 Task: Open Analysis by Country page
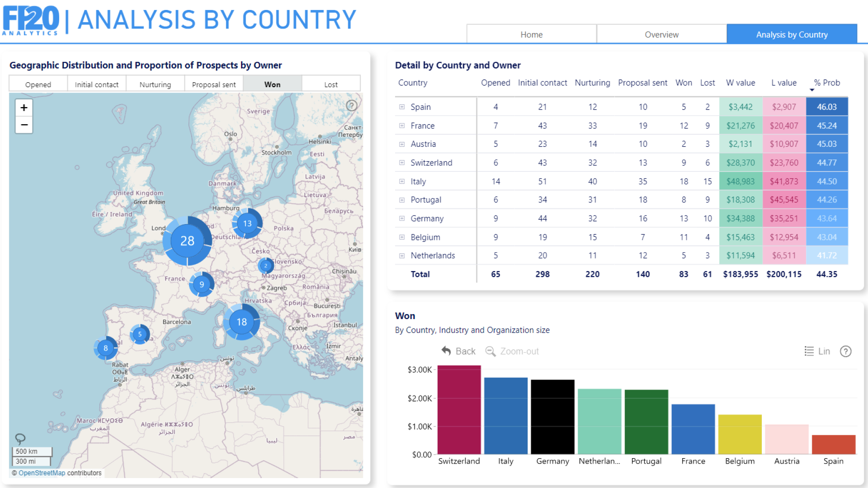(x=792, y=34)
